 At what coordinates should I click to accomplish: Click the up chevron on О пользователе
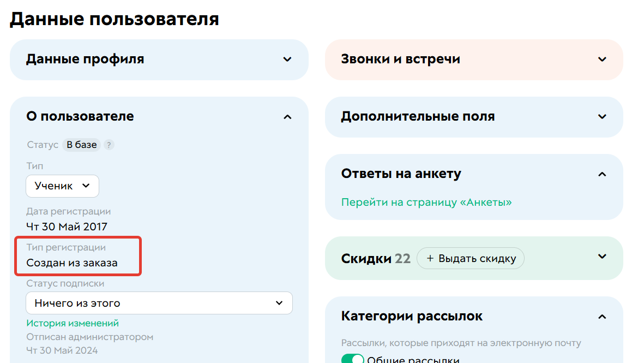pyautogui.click(x=287, y=116)
